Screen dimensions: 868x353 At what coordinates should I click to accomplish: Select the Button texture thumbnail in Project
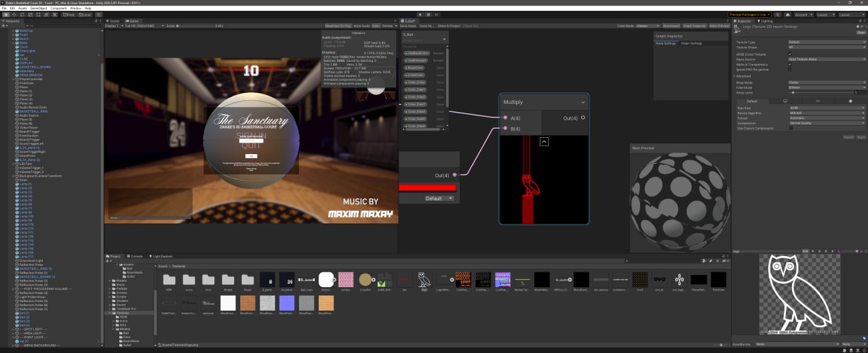coord(326,279)
